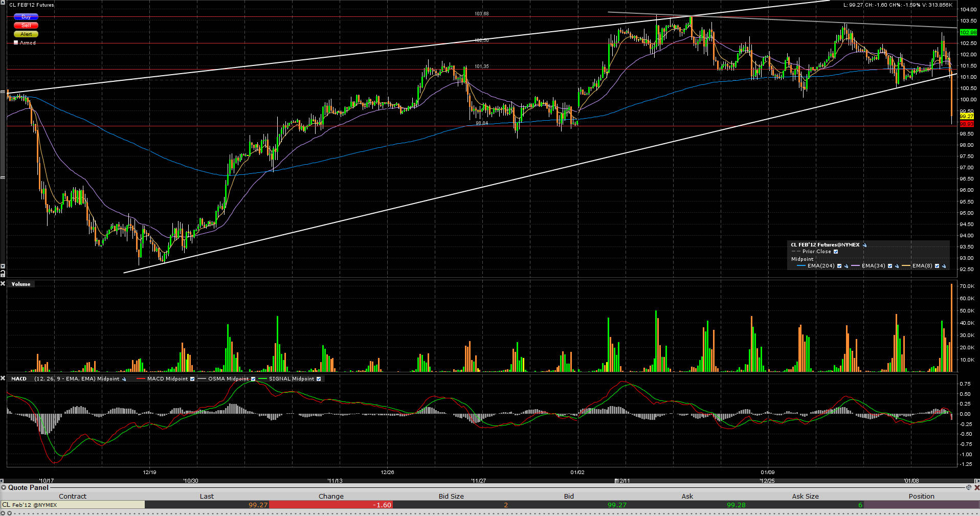Click time scrollbar right arrow
This screenshot has width=980, height=516.
coord(977,481)
